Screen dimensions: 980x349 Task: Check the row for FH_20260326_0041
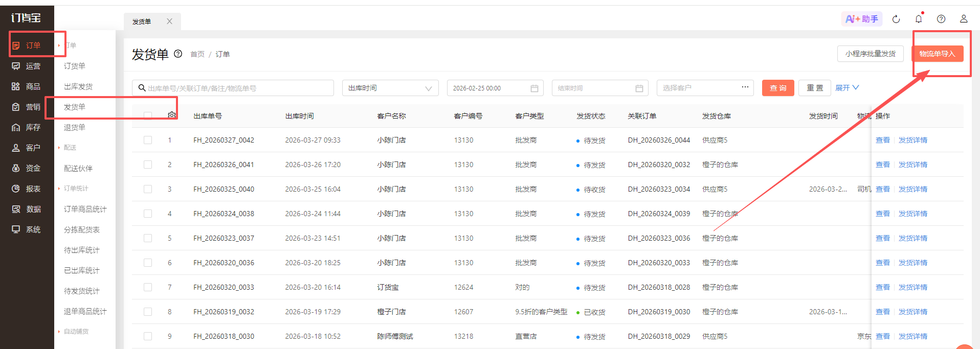tap(148, 165)
